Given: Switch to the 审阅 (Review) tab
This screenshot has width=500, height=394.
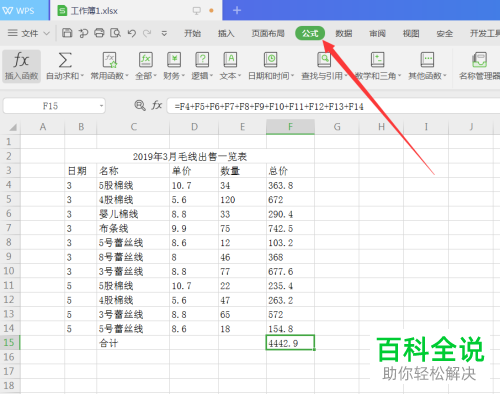Looking at the screenshot, I should click(x=377, y=33).
